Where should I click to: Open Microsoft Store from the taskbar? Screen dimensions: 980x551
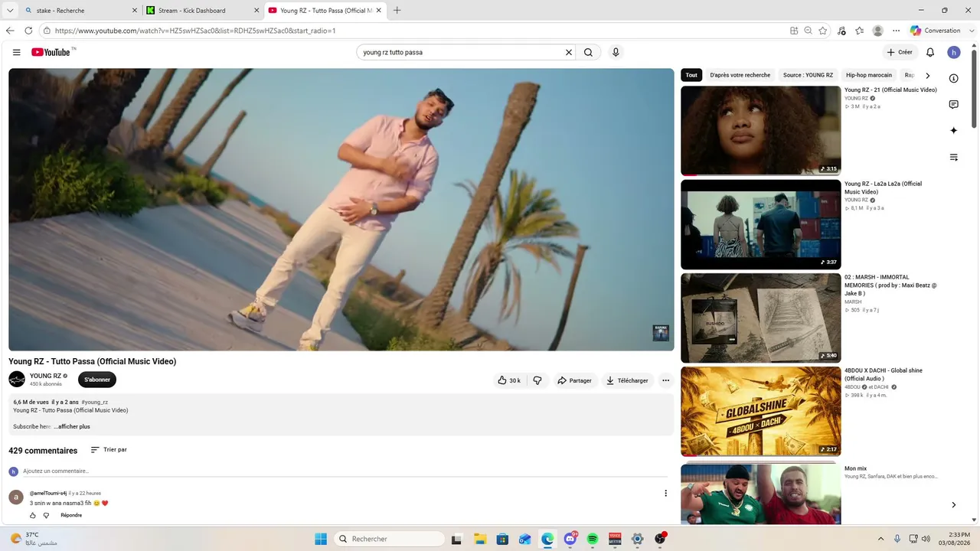(x=502, y=539)
